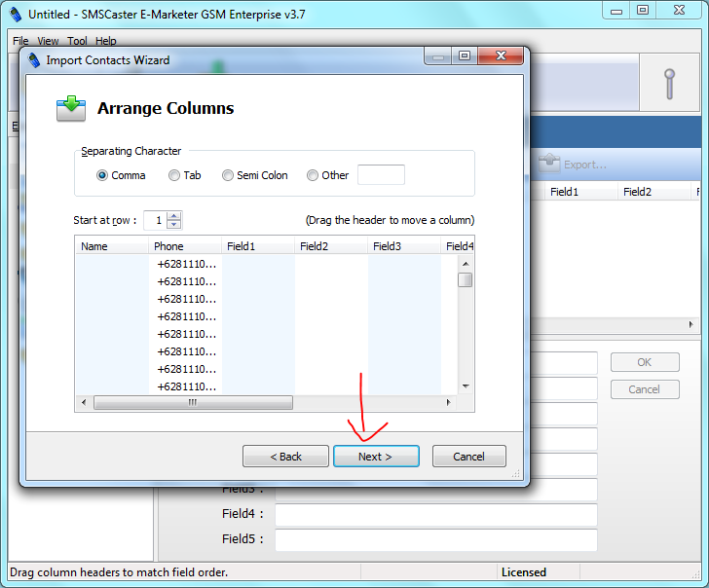This screenshot has height=588, width=709.
Task: Maximize the SMSCaster main window
Action: 643,11
